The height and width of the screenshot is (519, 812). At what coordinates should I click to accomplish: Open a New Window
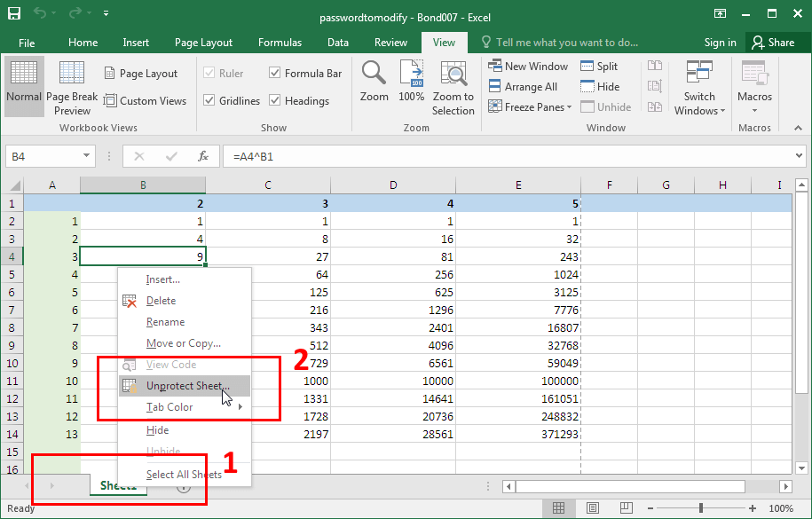528,66
